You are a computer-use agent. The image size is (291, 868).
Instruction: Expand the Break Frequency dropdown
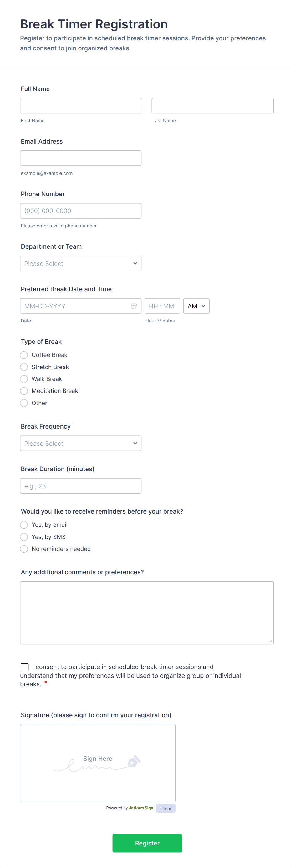pos(81,444)
